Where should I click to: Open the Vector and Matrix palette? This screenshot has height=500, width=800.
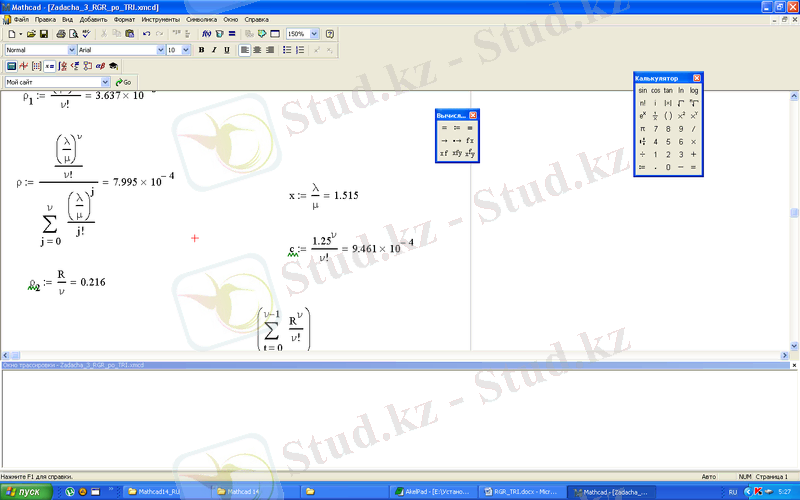pyautogui.click(x=36, y=66)
